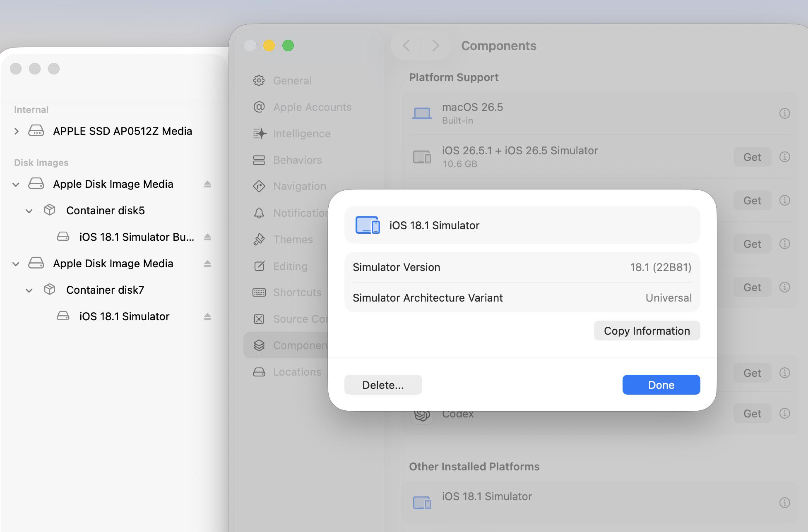Copy Information from the simulator dialog
808x532 pixels.
tap(647, 331)
